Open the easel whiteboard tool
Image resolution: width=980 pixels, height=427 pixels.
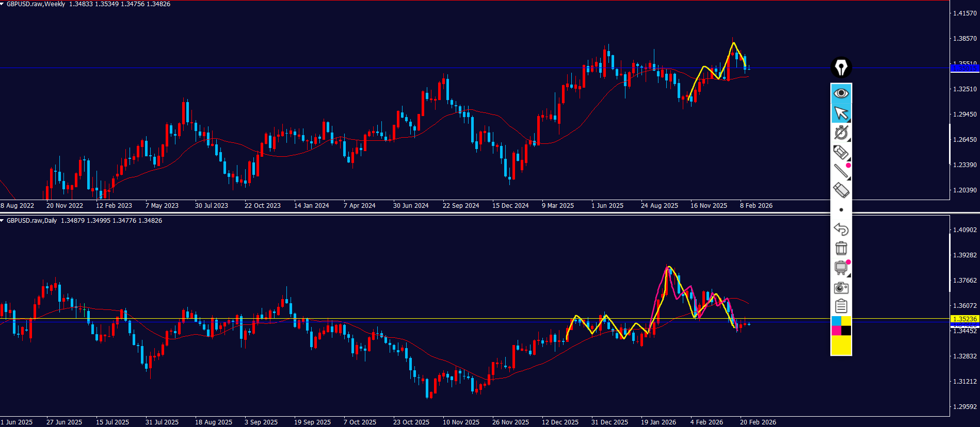(841, 268)
